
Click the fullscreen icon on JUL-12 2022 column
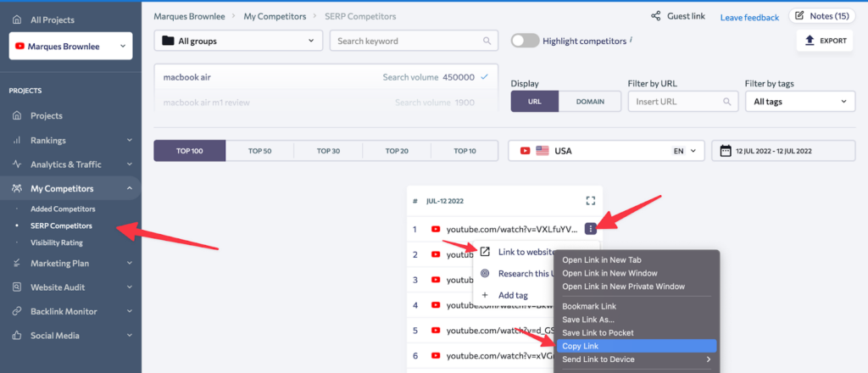590,201
